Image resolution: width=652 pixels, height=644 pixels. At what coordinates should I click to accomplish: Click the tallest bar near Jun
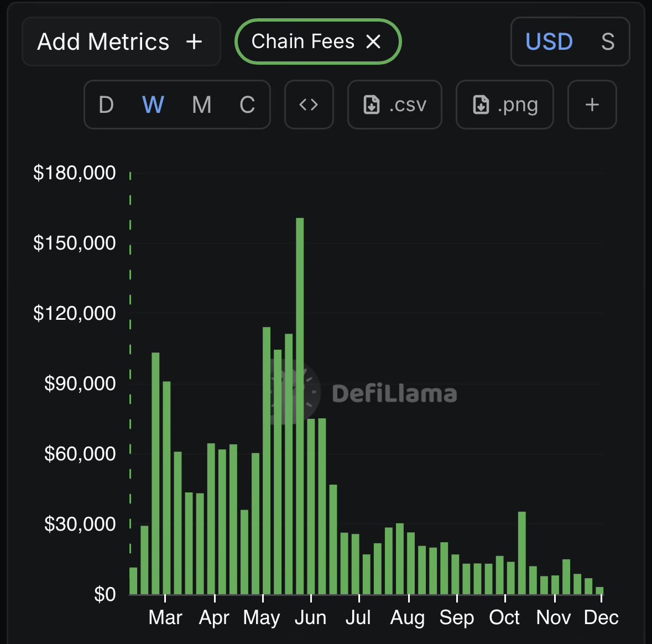pyautogui.click(x=300, y=406)
